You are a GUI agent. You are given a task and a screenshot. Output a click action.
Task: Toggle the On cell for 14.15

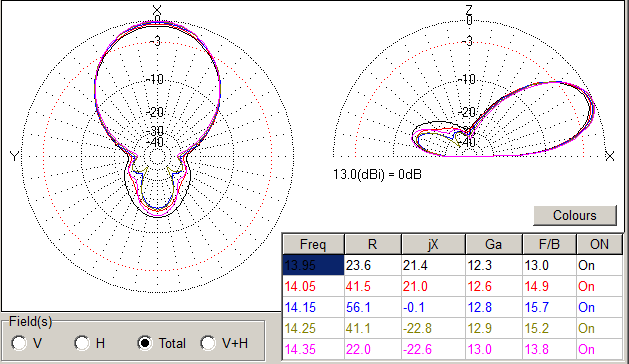click(x=599, y=307)
